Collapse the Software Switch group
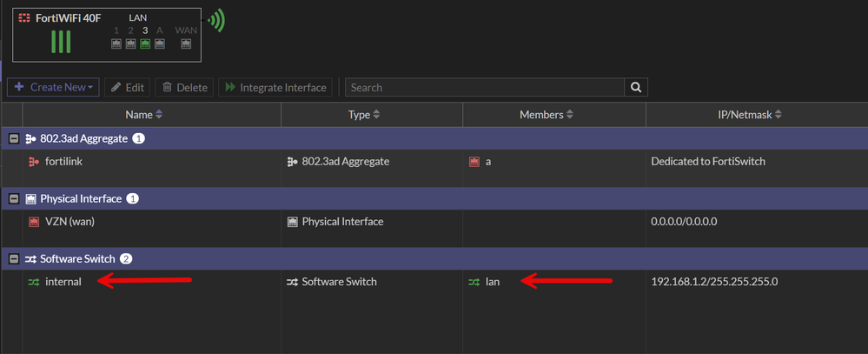The image size is (868, 354). tap(14, 258)
